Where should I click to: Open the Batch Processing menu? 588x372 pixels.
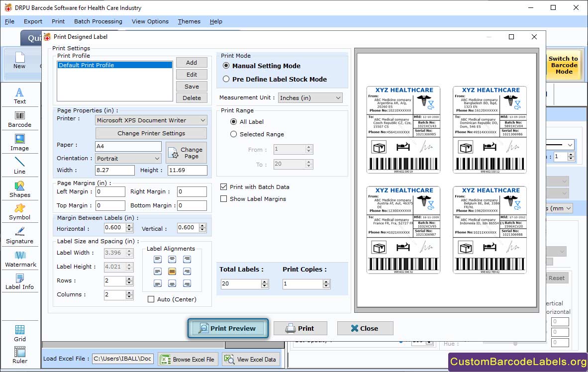coord(98,21)
